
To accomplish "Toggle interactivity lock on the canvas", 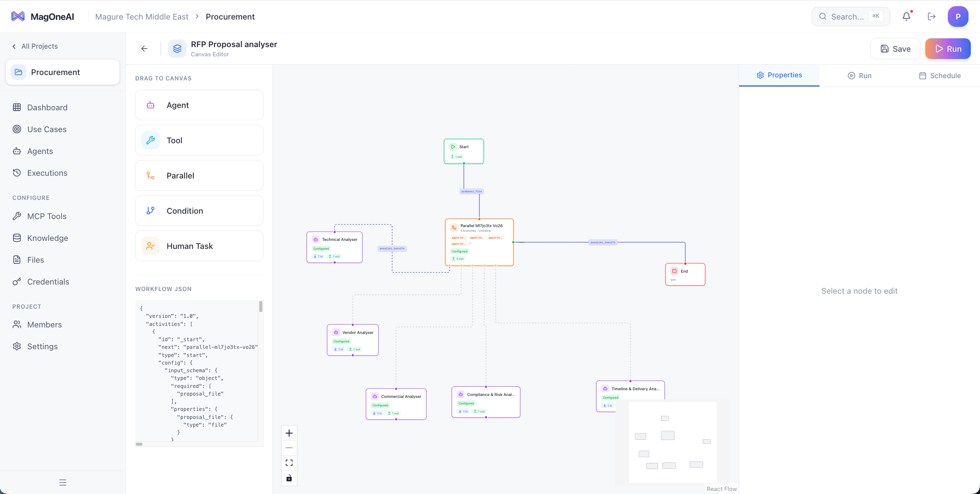I will pyautogui.click(x=289, y=478).
